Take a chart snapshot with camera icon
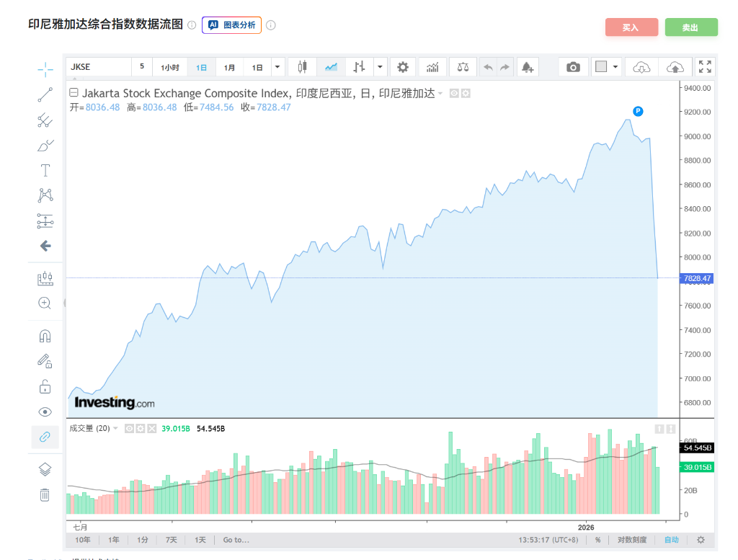The width and height of the screenshot is (738, 560). click(573, 67)
